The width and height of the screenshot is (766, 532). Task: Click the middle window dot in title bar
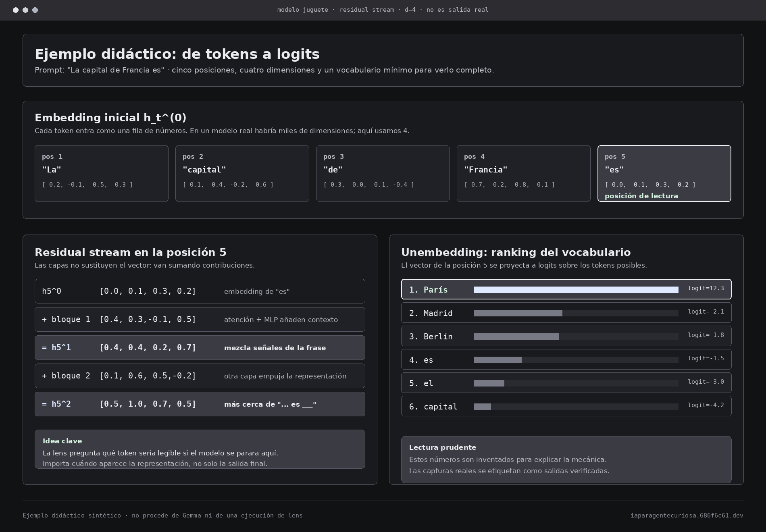tap(25, 10)
